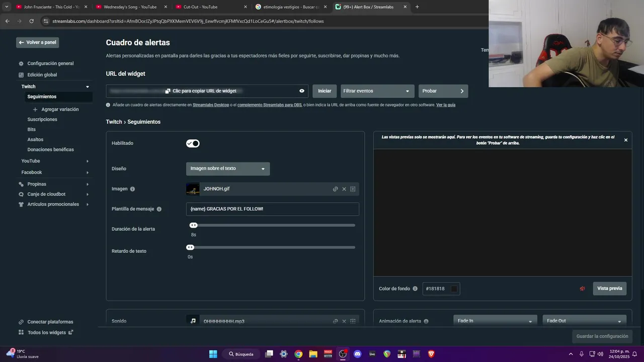
Task: Dismiss the preview notice with its X button
Action: [626, 140]
